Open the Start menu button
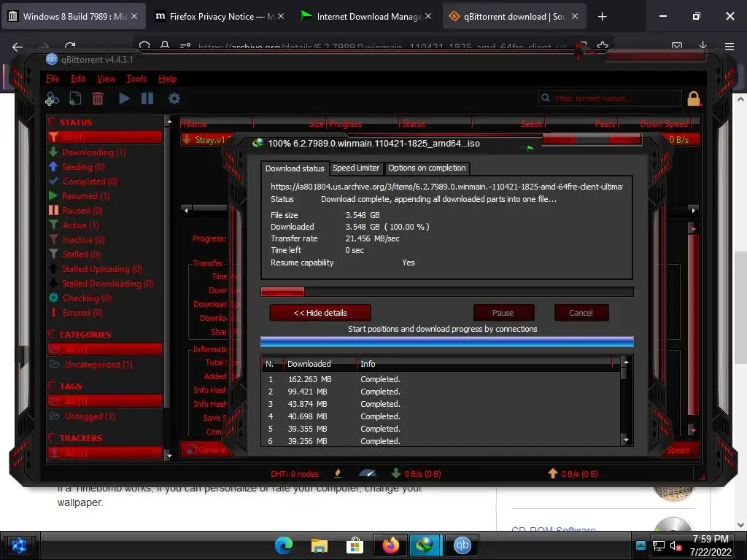 click(19, 545)
